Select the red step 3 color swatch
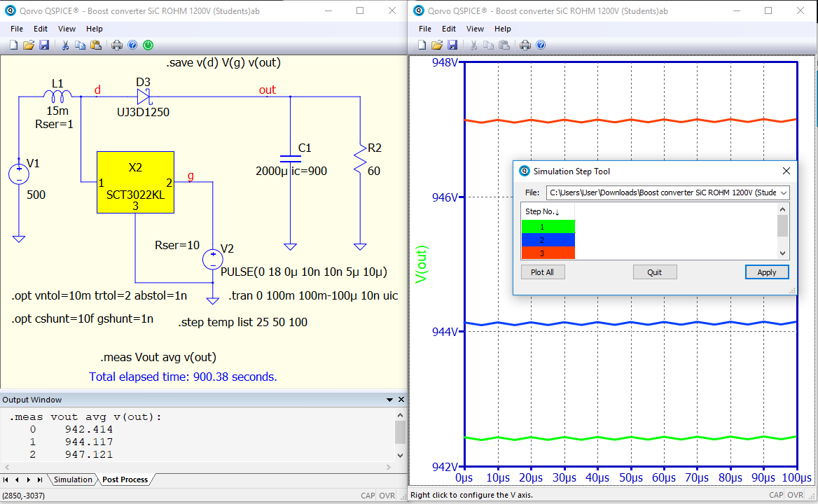The image size is (818, 504). [x=548, y=253]
